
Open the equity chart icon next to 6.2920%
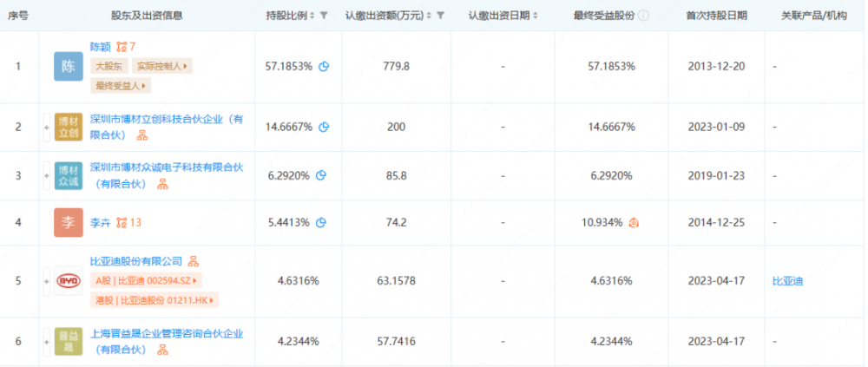click(x=320, y=174)
